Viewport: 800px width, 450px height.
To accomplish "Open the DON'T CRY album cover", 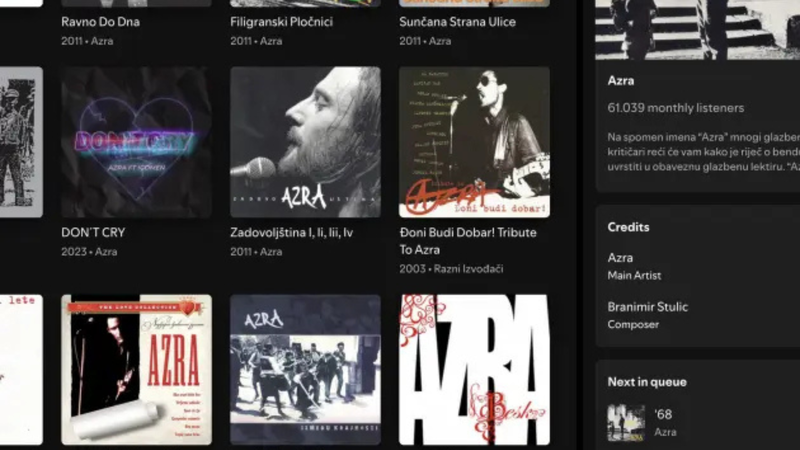I will [x=136, y=142].
